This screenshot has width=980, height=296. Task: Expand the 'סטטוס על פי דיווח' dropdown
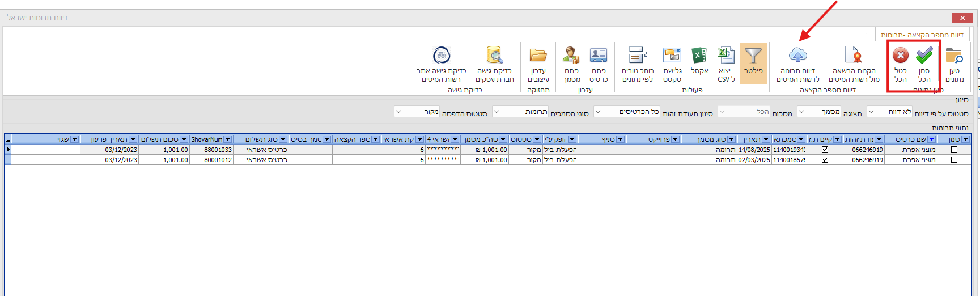pyautogui.click(x=871, y=112)
